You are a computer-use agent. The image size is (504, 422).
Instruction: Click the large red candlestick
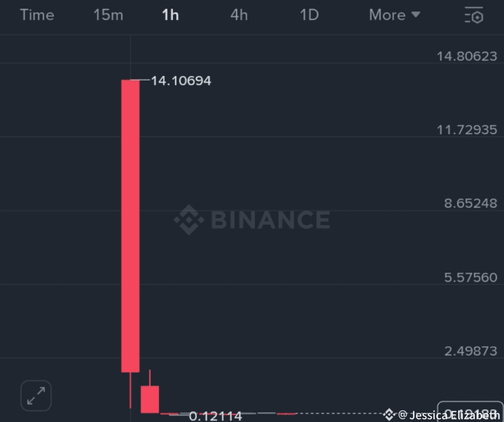tap(131, 226)
